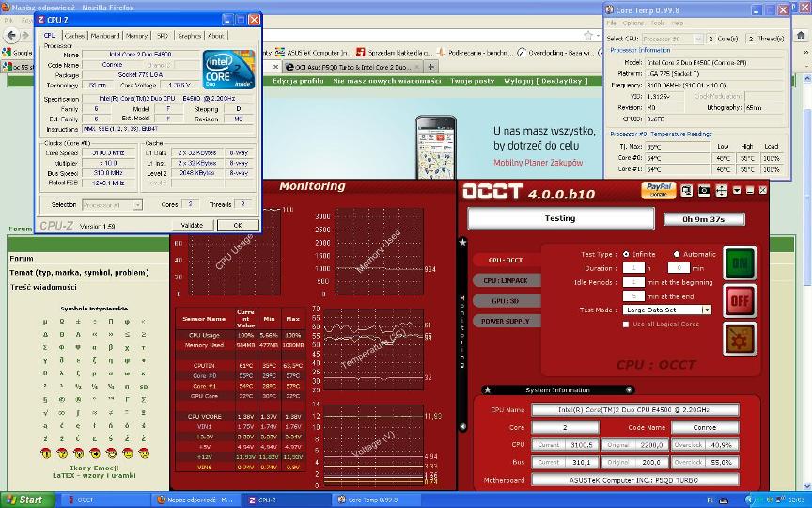Screen dimensions: 812x508
Task: Click idle minutes at the beginning field
Action: point(633,282)
